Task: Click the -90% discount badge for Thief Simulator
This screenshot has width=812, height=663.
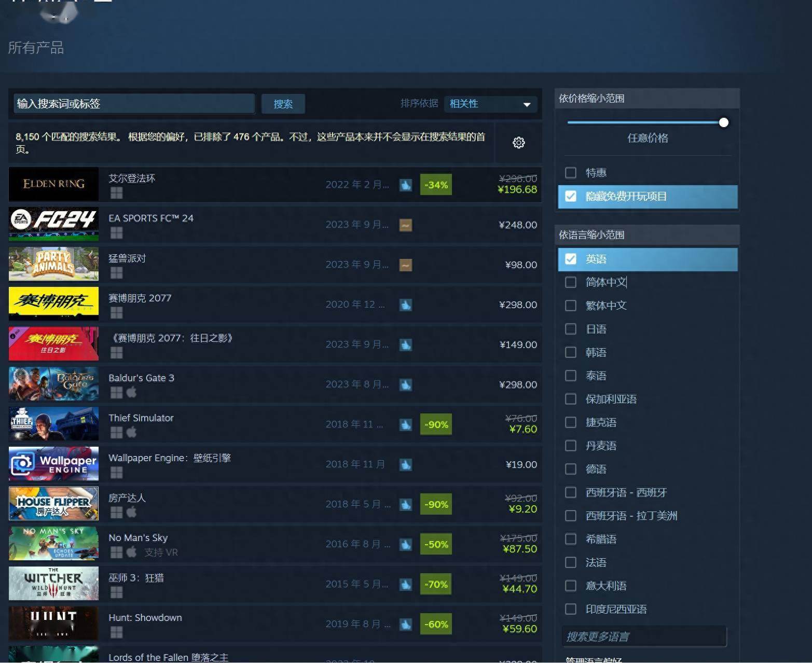Action: 436,424
